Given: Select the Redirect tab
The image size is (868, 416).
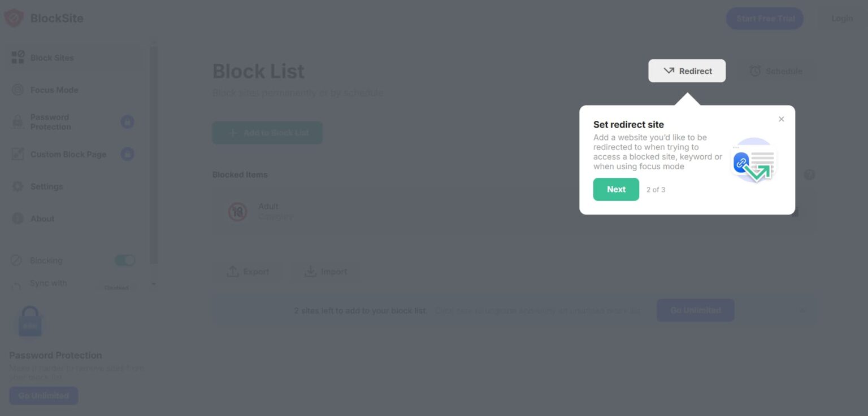Looking at the screenshot, I should [687, 71].
